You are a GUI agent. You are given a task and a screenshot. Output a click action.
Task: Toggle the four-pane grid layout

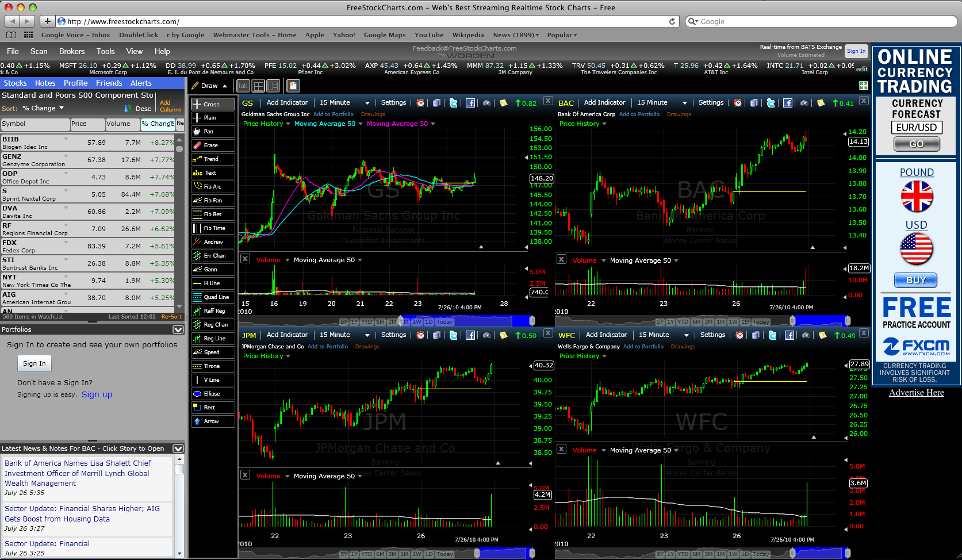(259, 86)
